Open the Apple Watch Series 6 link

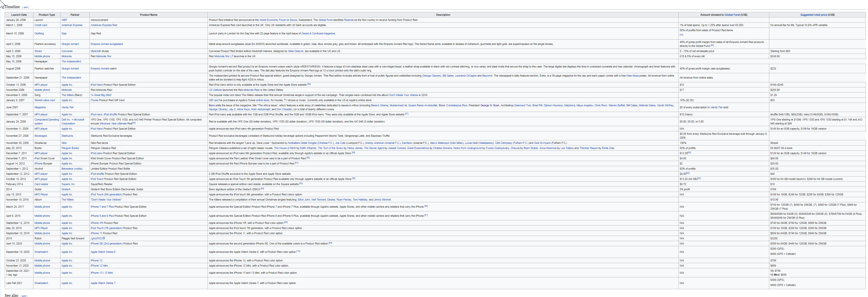pyautogui.click(x=103, y=252)
